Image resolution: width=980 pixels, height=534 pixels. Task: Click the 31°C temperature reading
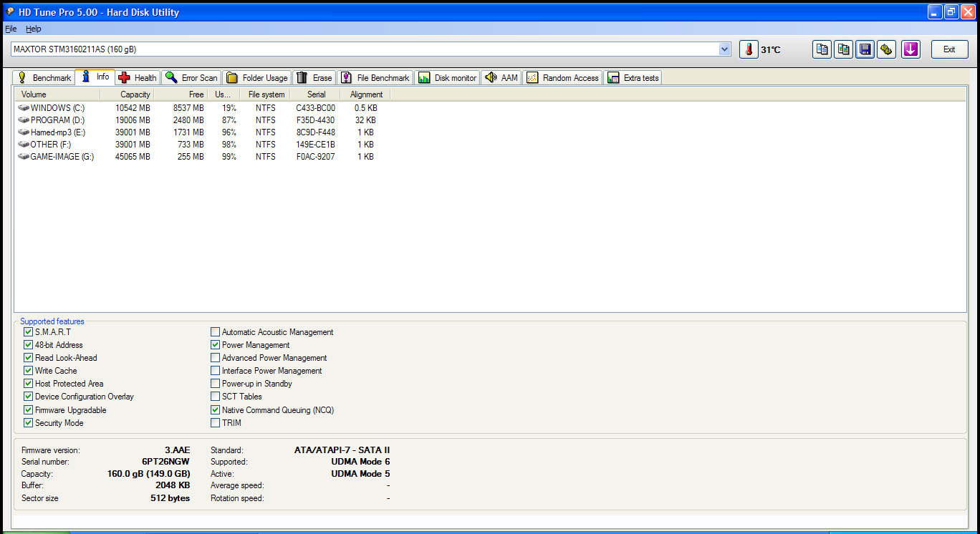771,50
